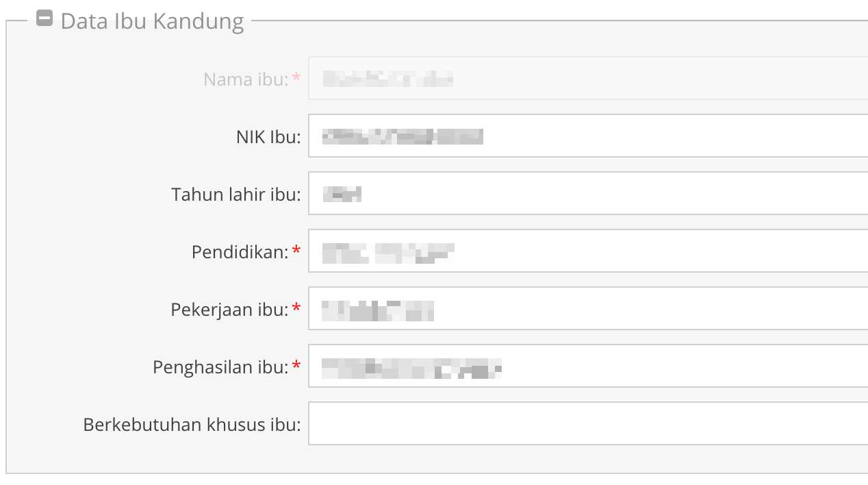The height and width of the screenshot is (485, 868).
Task: Click the 'Berkebutuhan khusus ibu:' label
Action: [192, 425]
